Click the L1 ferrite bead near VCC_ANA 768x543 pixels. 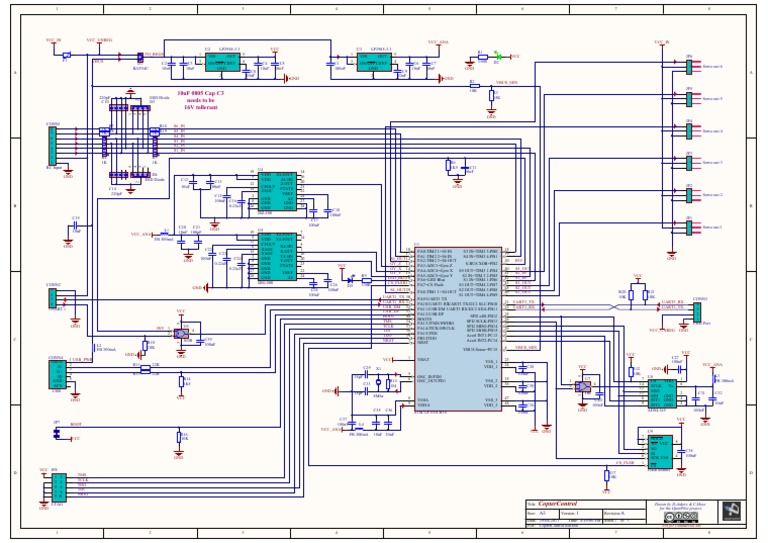pyautogui.click(x=164, y=234)
